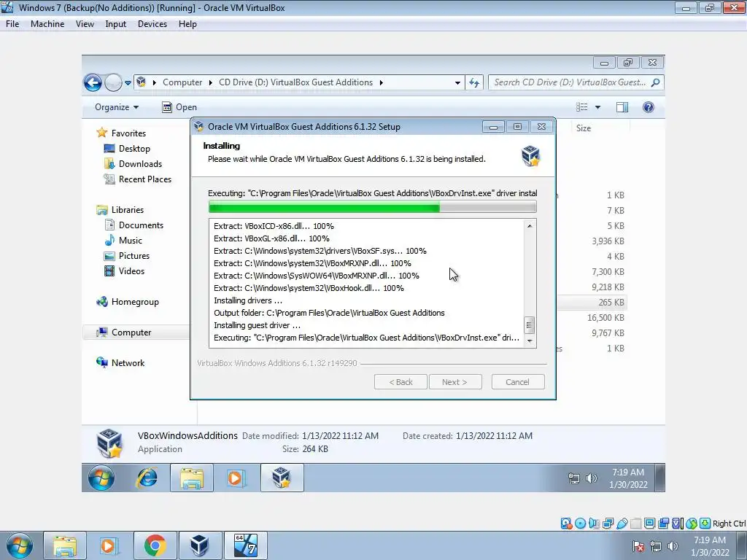This screenshot has width=747, height=560.
Task: Open VirtualBox Manager from host taskbar
Action: pos(199,545)
